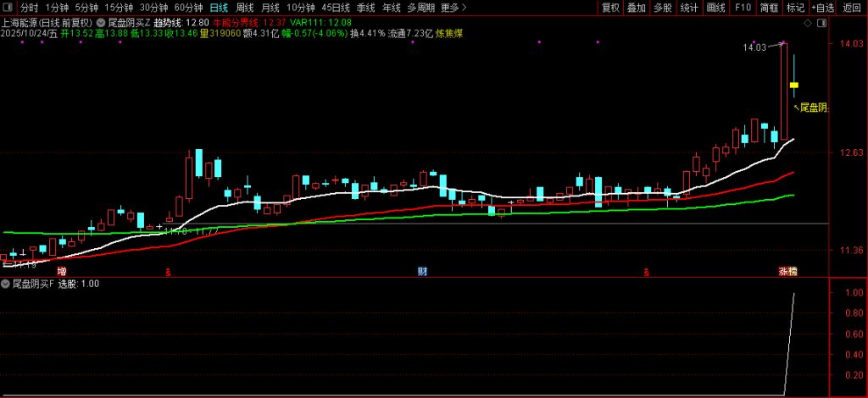Click the yellow candle marked 尾盘阴
Screen dimensions: 868x398
(x=794, y=85)
